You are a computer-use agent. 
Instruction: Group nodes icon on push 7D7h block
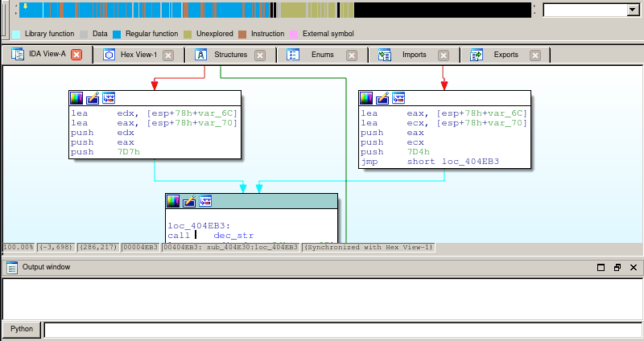[x=109, y=98]
